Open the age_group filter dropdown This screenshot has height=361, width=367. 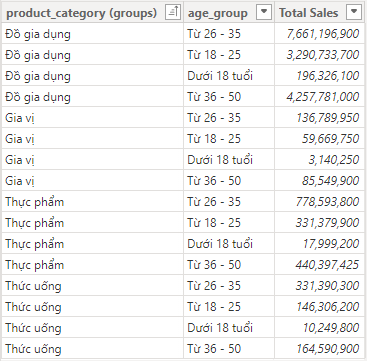(264, 13)
